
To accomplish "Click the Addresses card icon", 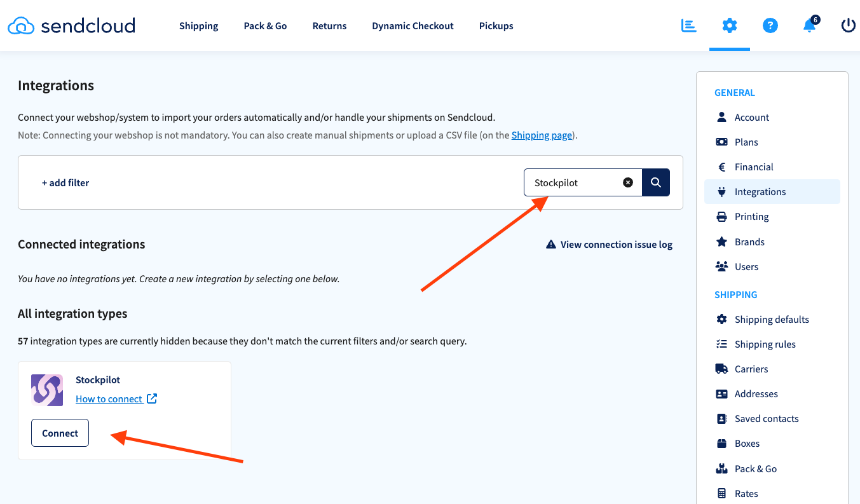I will tap(721, 394).
